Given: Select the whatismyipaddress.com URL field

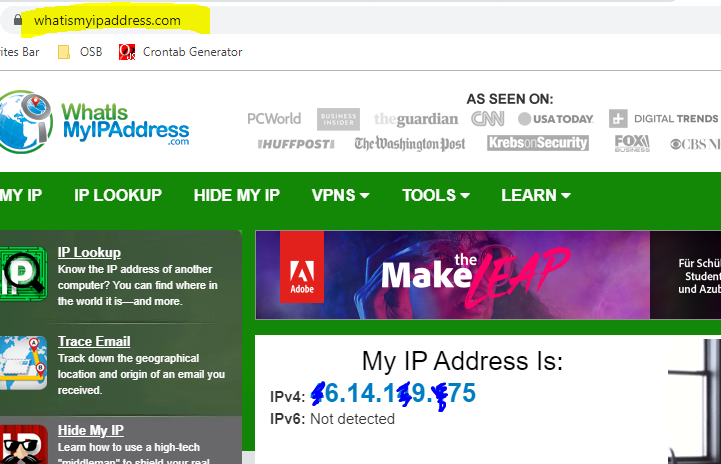Looking at the screenshot, I should pyautogui.click(x=107, y=20).
